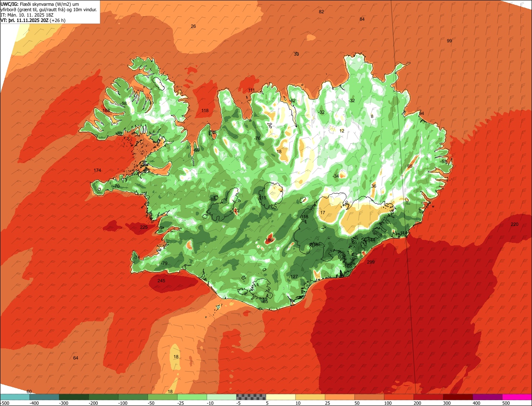Click the '33' value north of Iceland

pos(296,54)
